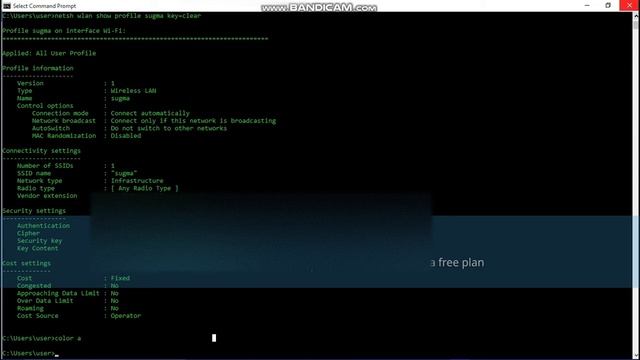Click the 'netsh wlan show profile' command line
This screenshot has height=360, width=640.
click(102, 16)
